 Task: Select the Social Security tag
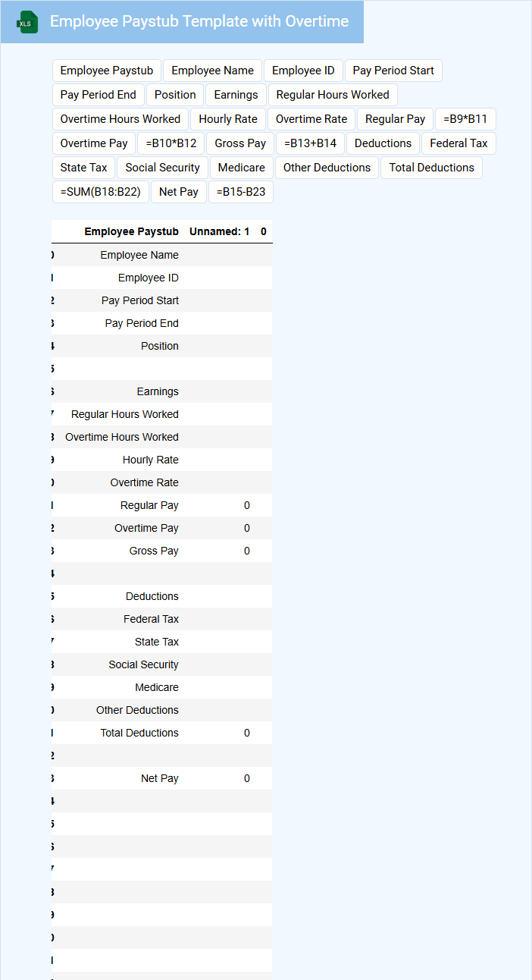coord(162,168)
